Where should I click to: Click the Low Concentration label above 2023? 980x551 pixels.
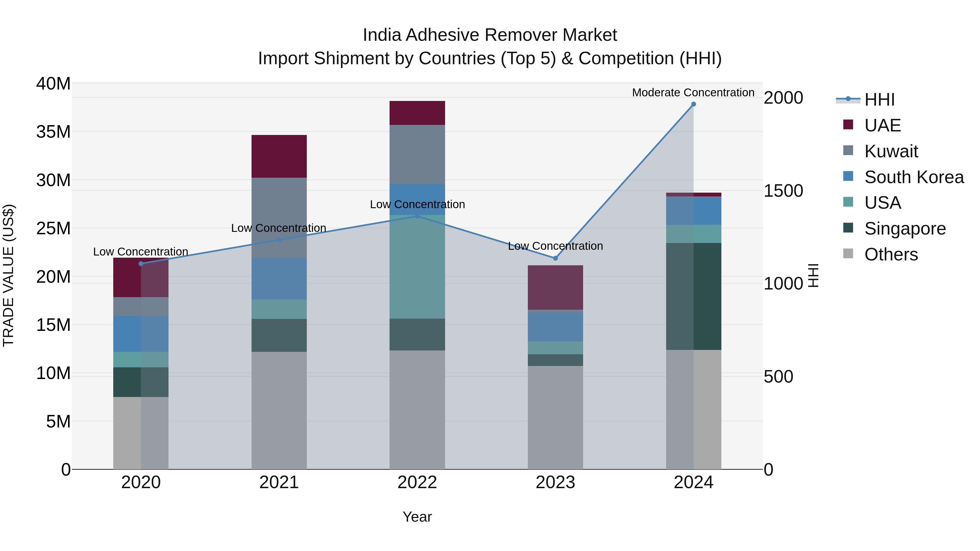click(555, 246)
